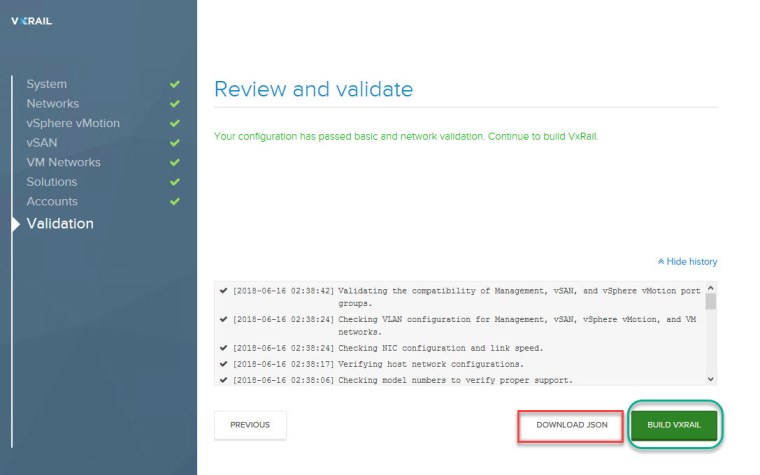Select the vSAN step
Screen dimensions: 760x475
pyautogui.click(x=42, y=142)
